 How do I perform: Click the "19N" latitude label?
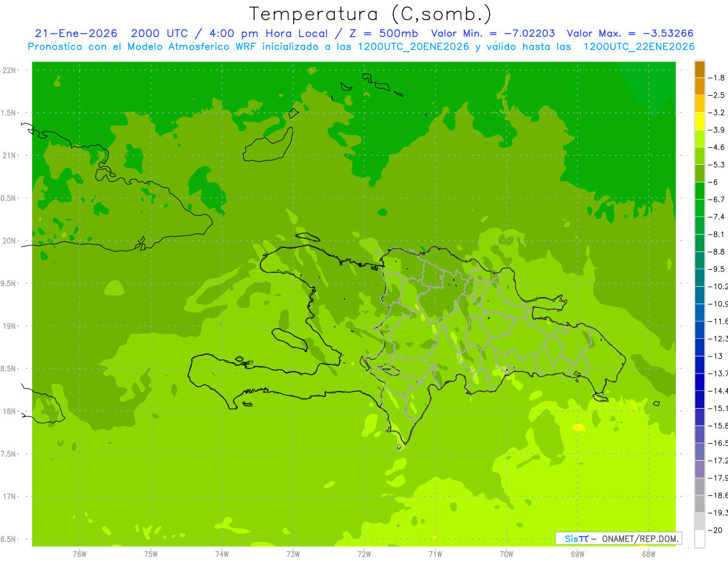pyautogui.click(x=10, y=326)
